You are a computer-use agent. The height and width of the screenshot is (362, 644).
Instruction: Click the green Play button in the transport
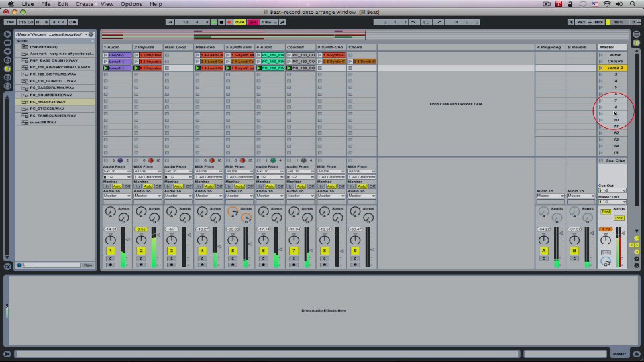pyautogui.click(x=214, y=22)
